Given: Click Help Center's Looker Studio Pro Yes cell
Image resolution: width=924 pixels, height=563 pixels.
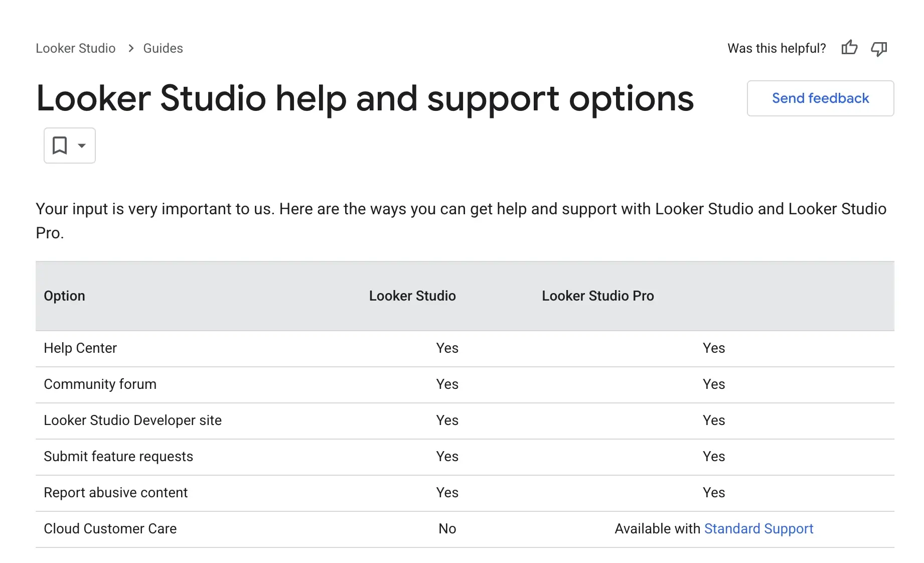Looking at the screenshot, I should [714, 348].
